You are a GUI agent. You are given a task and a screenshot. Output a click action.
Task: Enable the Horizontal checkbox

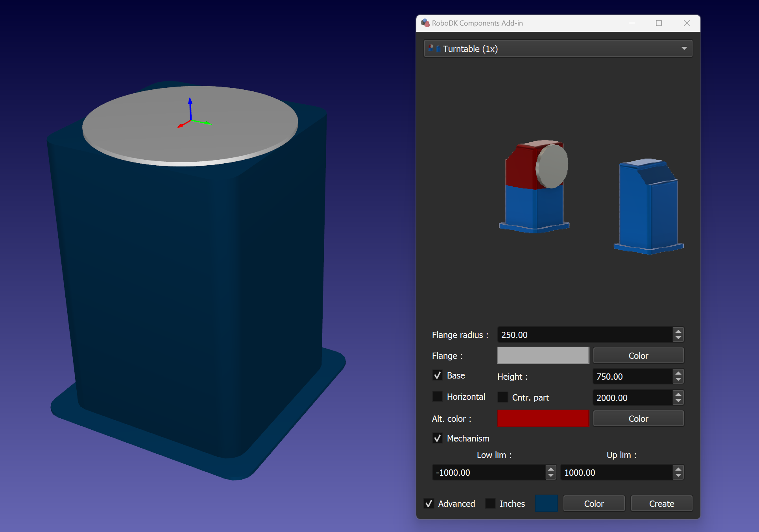[437, 397]
